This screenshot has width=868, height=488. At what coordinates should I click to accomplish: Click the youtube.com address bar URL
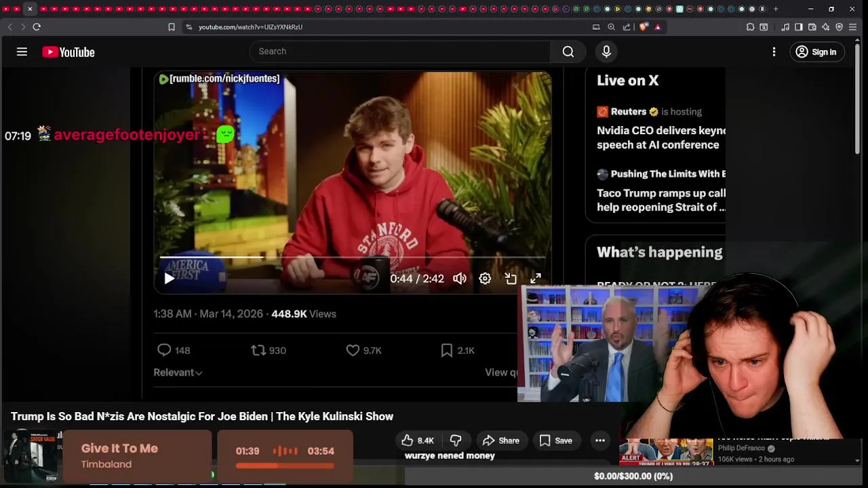pos(250,27)
